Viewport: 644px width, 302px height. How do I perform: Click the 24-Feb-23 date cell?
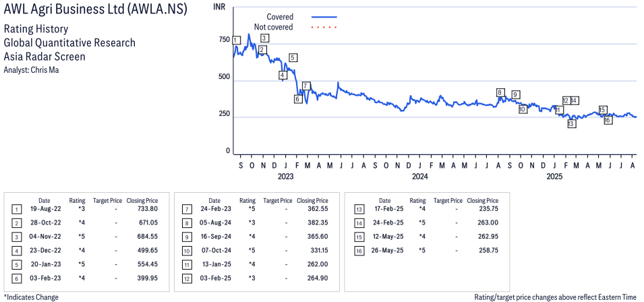click(215, 209)
